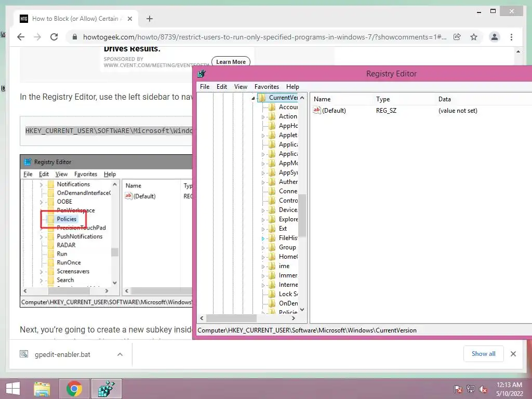The height and width of the screenshot is (399, 532).
Task: Open Registry Editor File menu
Action: (x=205, y=87)
